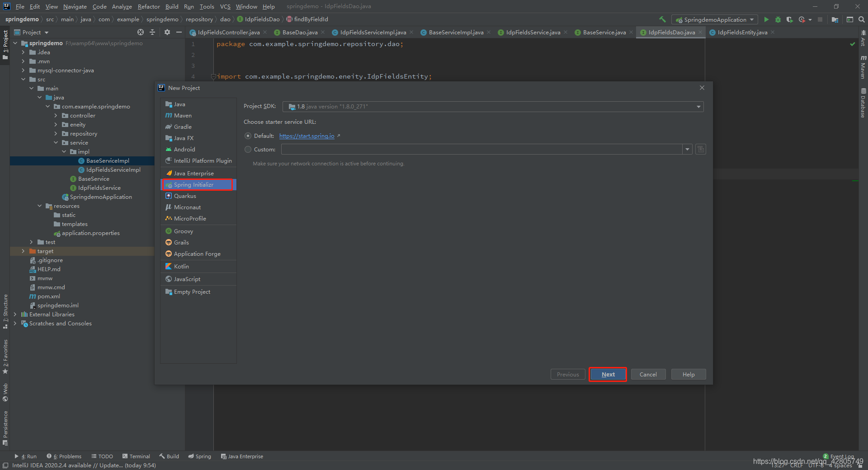Screen dimensions: 868x470
Task: Select BaseServiceImpl in project tree
Action: 108,160
